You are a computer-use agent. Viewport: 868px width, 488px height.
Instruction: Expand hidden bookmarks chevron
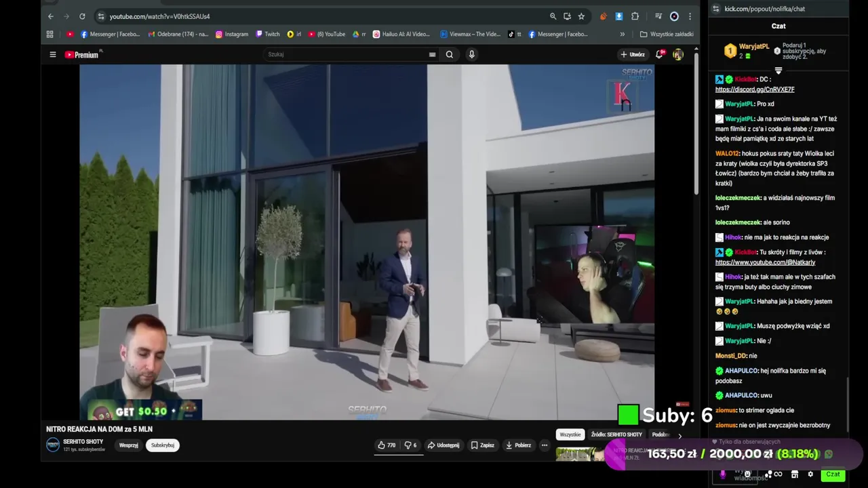622,34
